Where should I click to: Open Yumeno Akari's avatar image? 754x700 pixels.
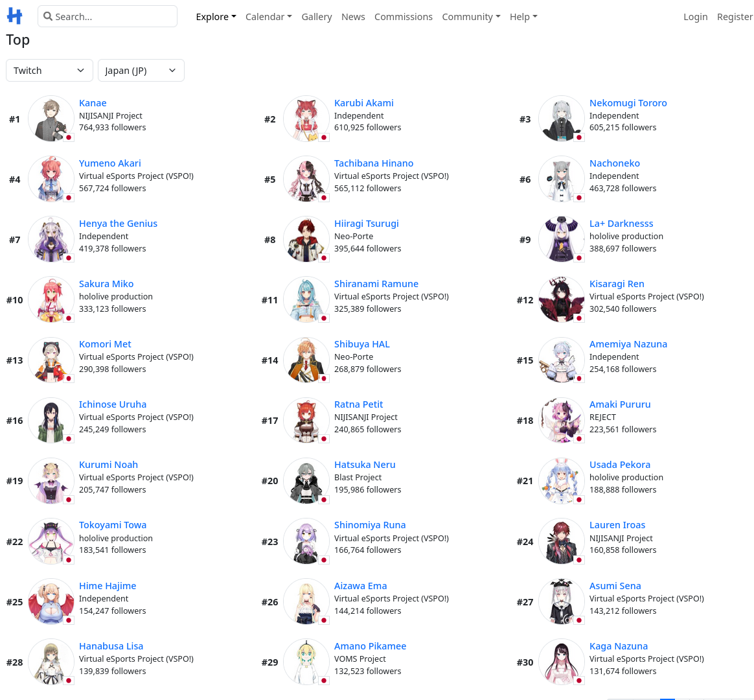51,179
